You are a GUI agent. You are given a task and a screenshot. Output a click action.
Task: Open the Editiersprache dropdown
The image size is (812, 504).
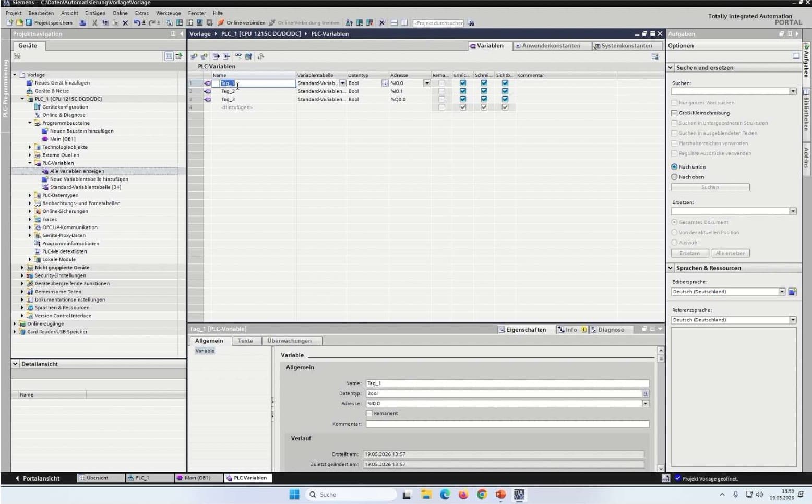coord(782,292)
